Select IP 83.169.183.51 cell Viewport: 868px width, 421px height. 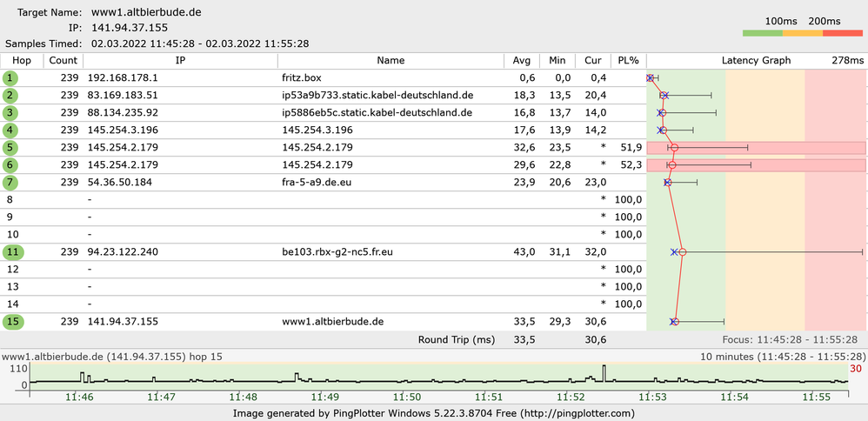[123, 96]
